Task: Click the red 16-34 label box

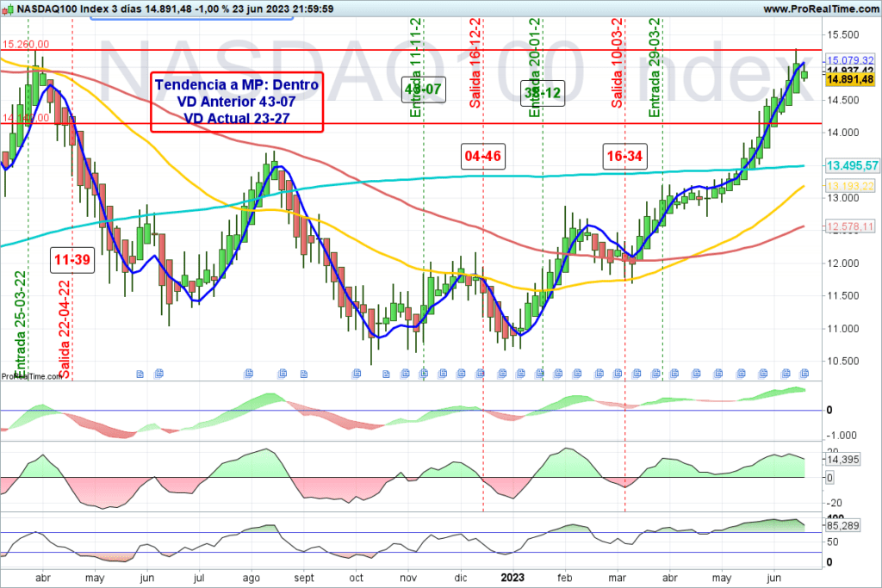Action: (x=624, y=156)
